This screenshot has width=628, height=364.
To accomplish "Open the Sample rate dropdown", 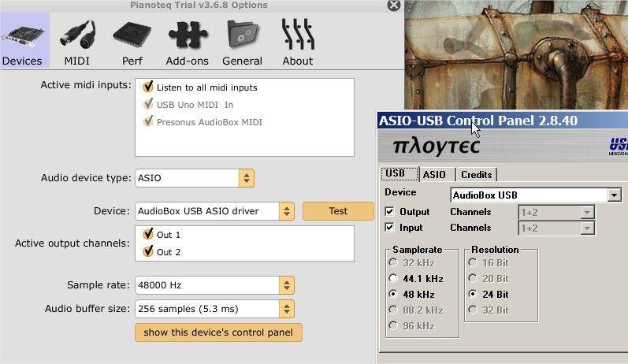I will click(x=214, y=285).
